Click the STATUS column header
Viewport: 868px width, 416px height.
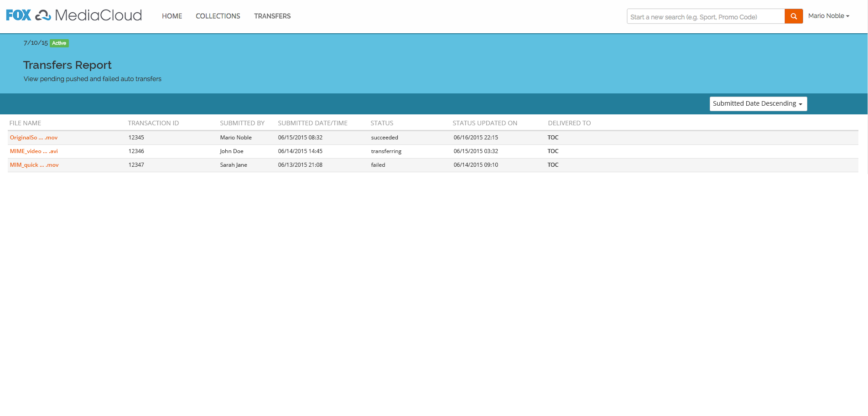click(x=382, y=123)
